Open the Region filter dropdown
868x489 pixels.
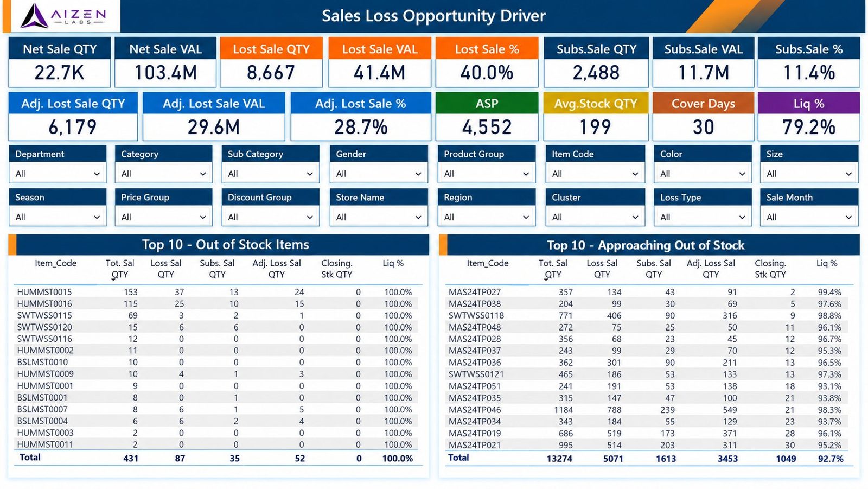click(x=487, y=217)
